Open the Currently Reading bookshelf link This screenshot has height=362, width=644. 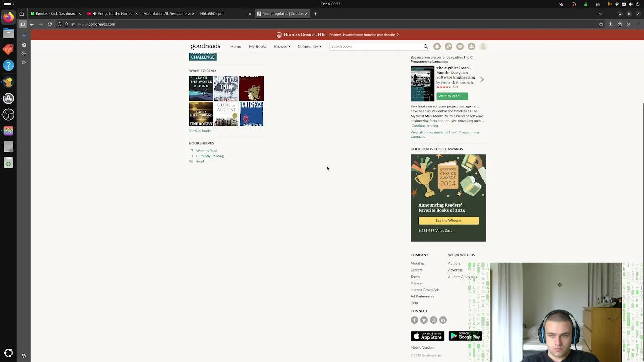(x=210, y=156)
